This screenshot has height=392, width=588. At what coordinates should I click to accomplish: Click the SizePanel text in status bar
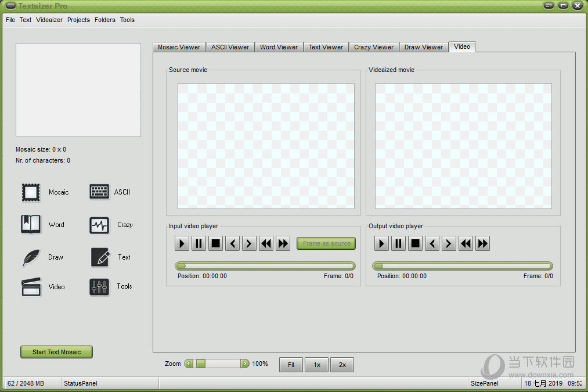[x=485, y=383]
